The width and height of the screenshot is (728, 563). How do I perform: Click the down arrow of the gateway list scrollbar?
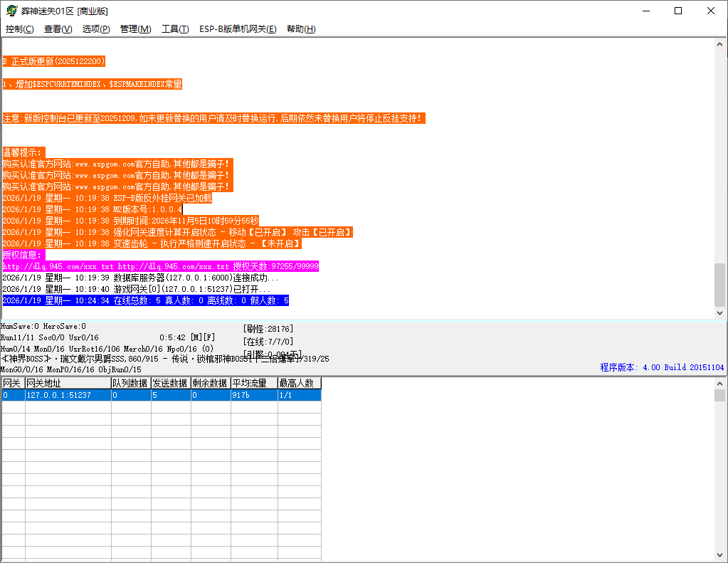(719, 555)
